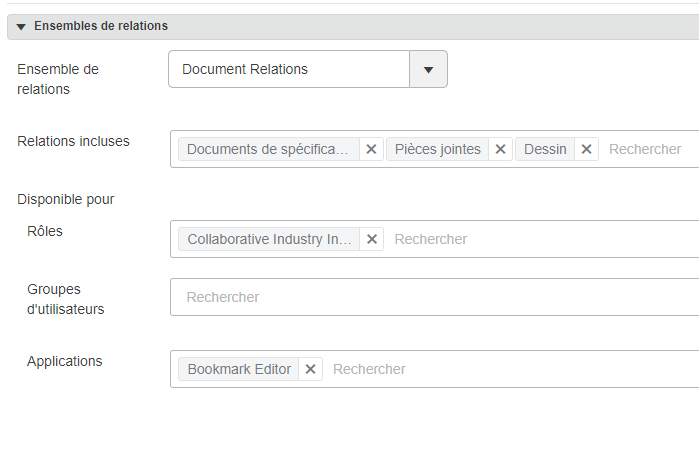Remove the Pièces jointes relation tag

tap(501, 149)
